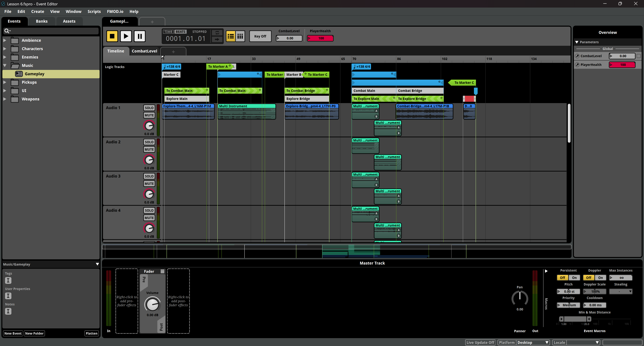Collapse the Music folder tree arrow
The image size is (644, 346).
5,65
